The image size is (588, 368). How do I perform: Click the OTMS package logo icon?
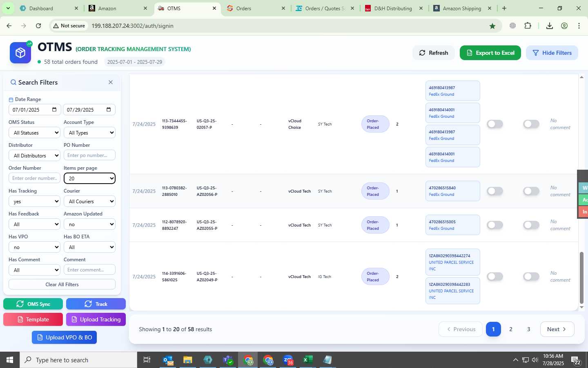point(20,53)
